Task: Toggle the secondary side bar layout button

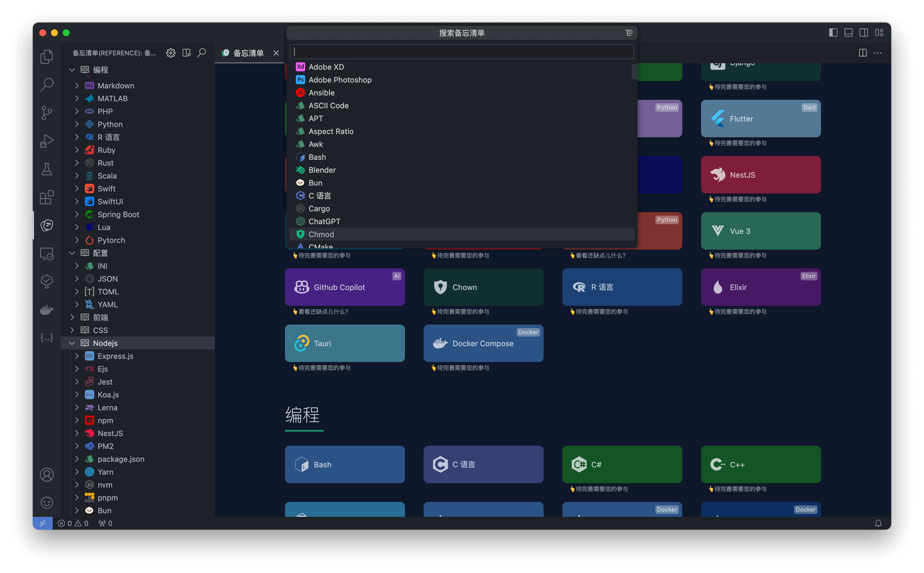Action: tap(863, 32)
